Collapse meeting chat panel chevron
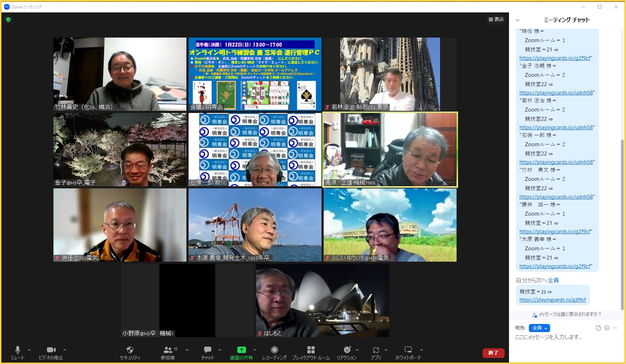The height and width of the screenshot is (364, 626). [518, 20]
